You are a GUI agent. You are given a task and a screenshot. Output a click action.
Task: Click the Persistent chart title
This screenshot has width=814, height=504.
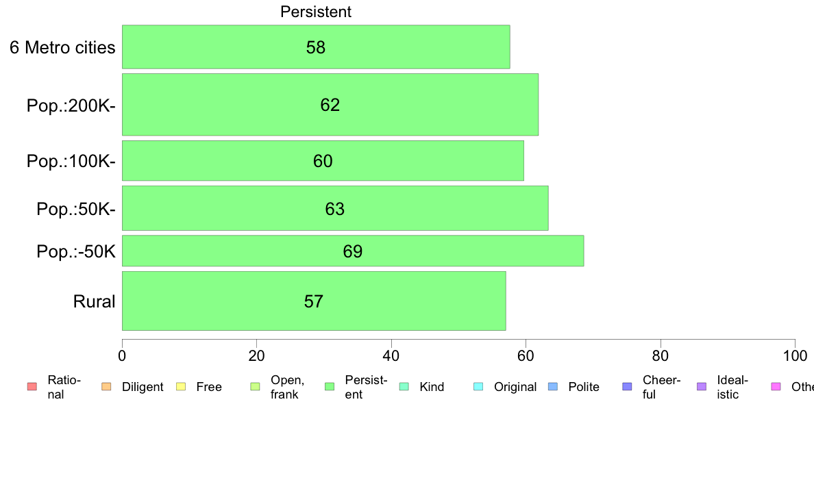316,12
